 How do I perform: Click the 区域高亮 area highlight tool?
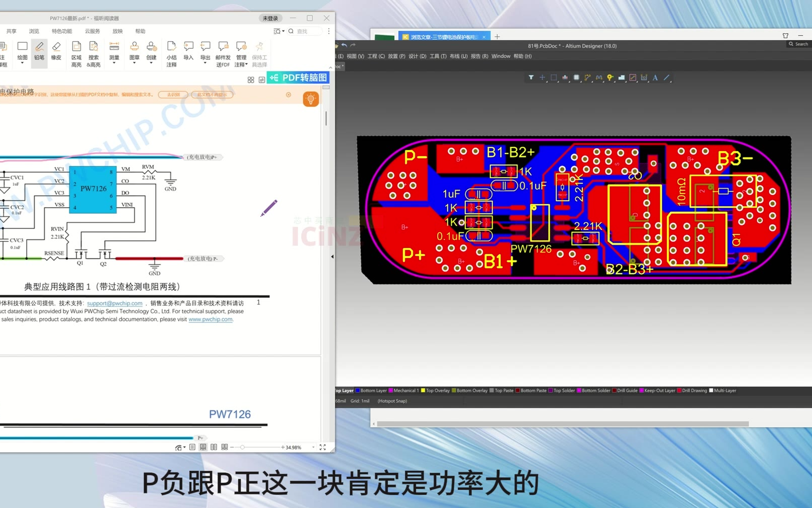[x=76, y=54]
